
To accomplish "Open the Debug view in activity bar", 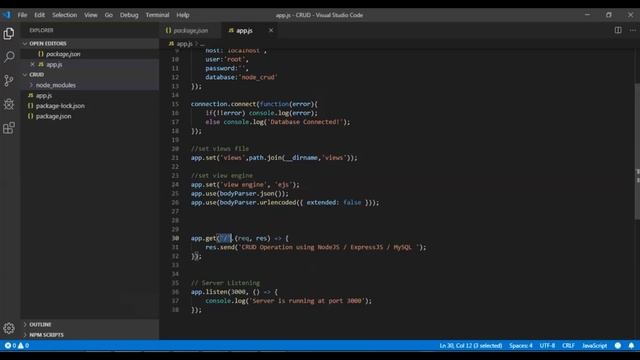I will tap(9, 104).
